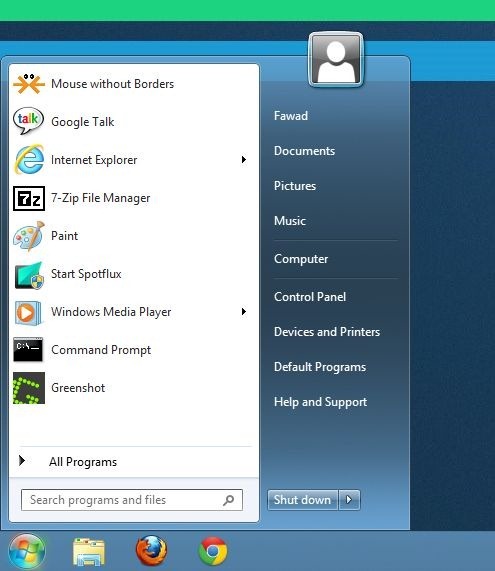Open Control Panel menu entry

(310, 296)
